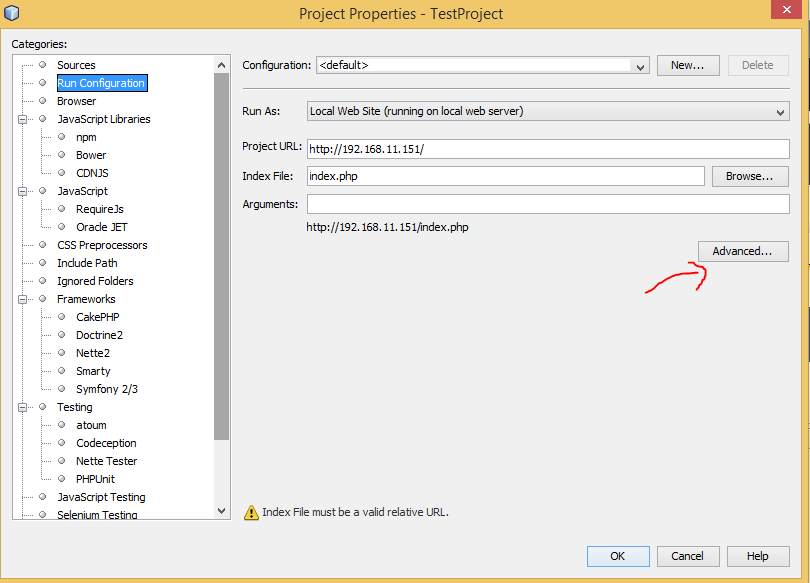Select JavaScript Libraries category
Image resolution: width=810 pixels, height=583 pixels.
[103, 119]
